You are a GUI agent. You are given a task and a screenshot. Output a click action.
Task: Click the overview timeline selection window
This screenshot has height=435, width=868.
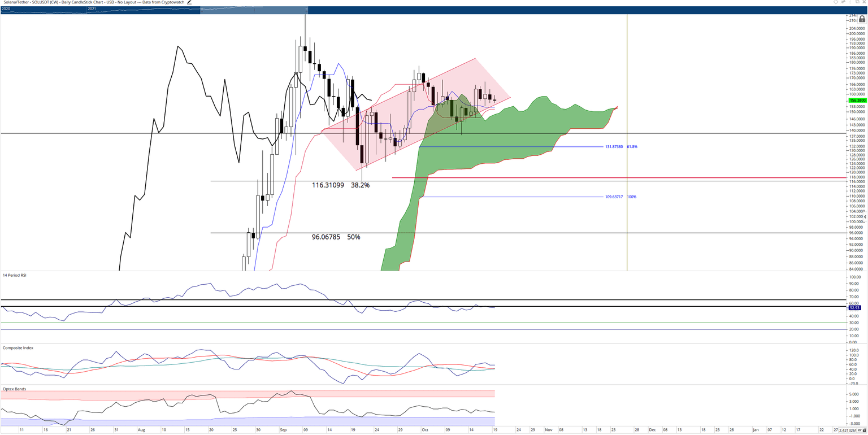click(254, 10)
